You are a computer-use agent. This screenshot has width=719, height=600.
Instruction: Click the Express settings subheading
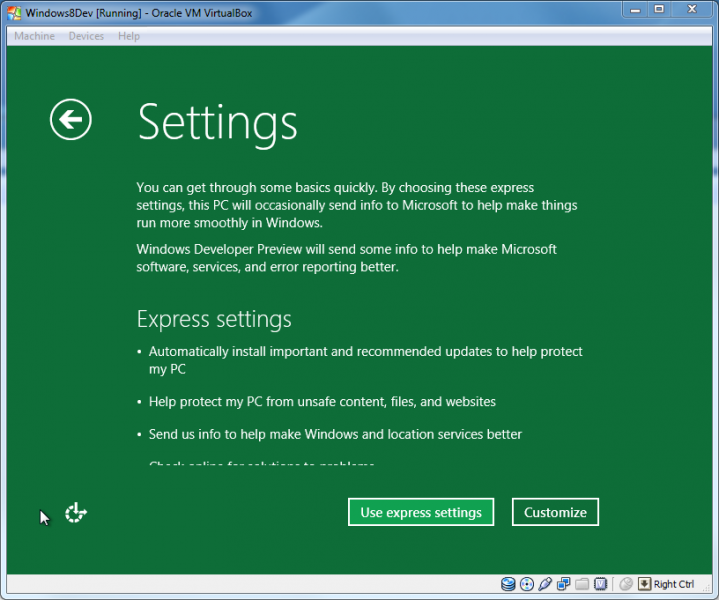coord(214,319)
